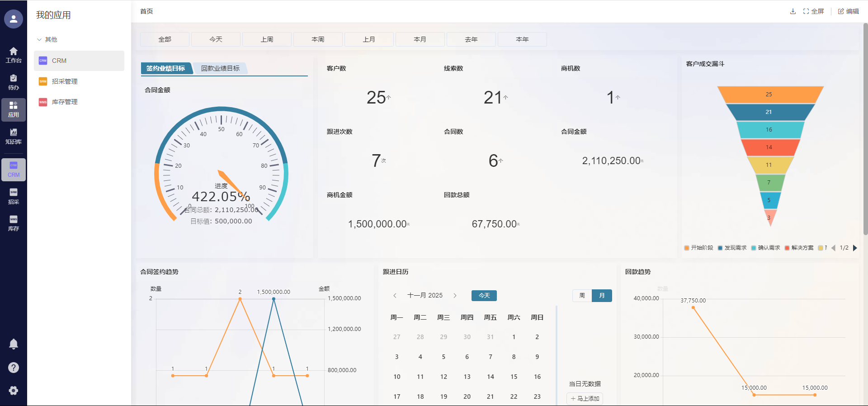Select 招采管理 in app list
The width and height of the screenshot is (868, 406).
pyautogui.click(x=65, y=81)
